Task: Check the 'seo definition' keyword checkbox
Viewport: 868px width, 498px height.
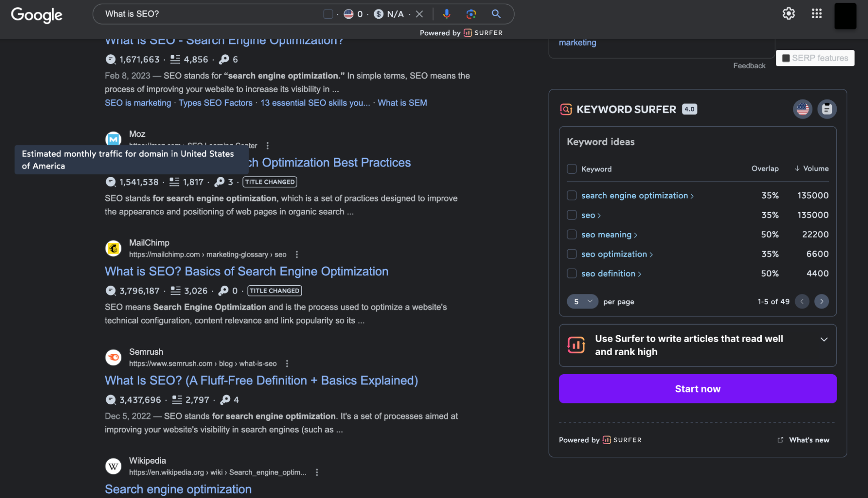Action: point(571,274)
